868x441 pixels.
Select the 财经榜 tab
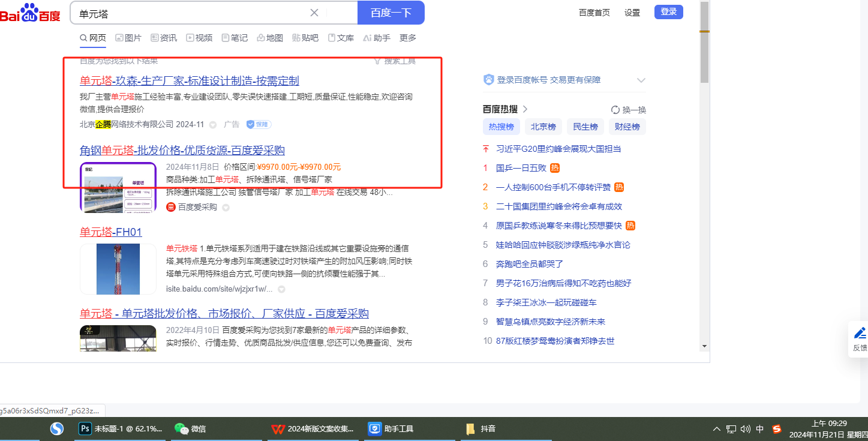click(627, 127)
